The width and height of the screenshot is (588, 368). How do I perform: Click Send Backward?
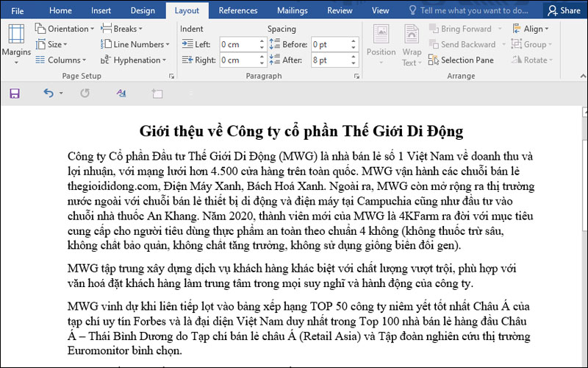tap(463, 44)
